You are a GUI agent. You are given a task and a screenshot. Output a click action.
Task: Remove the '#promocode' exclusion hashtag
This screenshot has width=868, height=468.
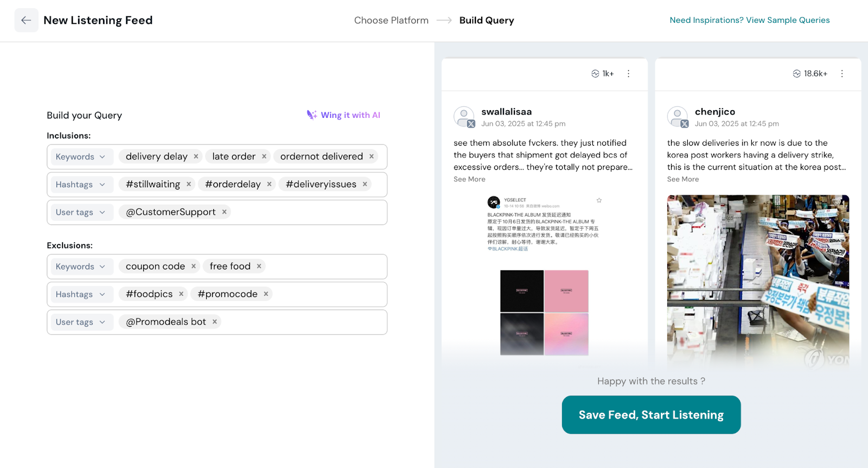pyautogui.click(x=266, y=294)
